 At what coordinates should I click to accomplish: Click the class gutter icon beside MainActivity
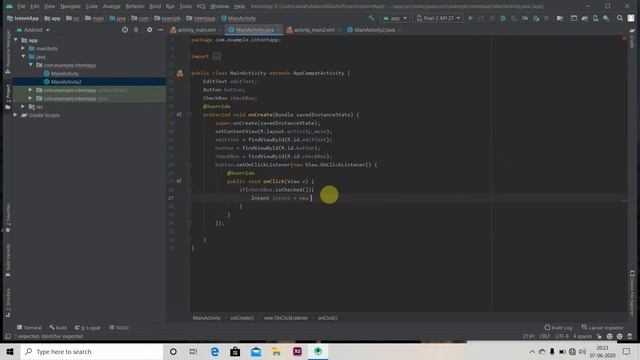click(x=180, y=73)
